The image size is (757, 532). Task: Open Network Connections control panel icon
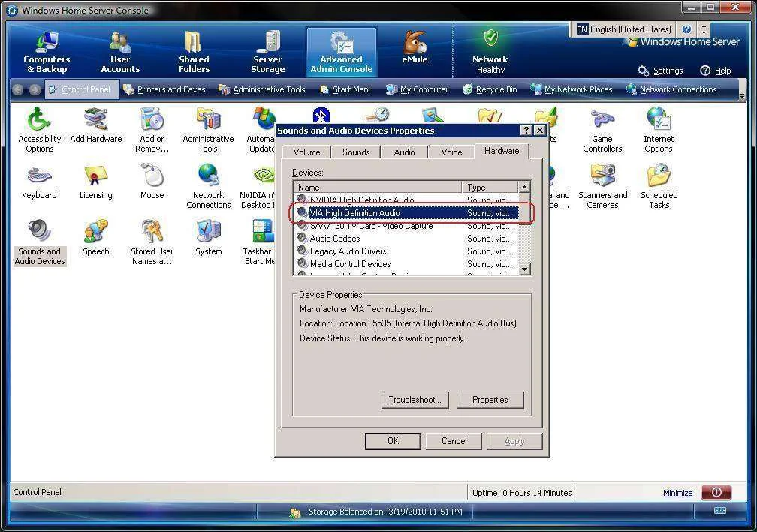pos(209,187)
